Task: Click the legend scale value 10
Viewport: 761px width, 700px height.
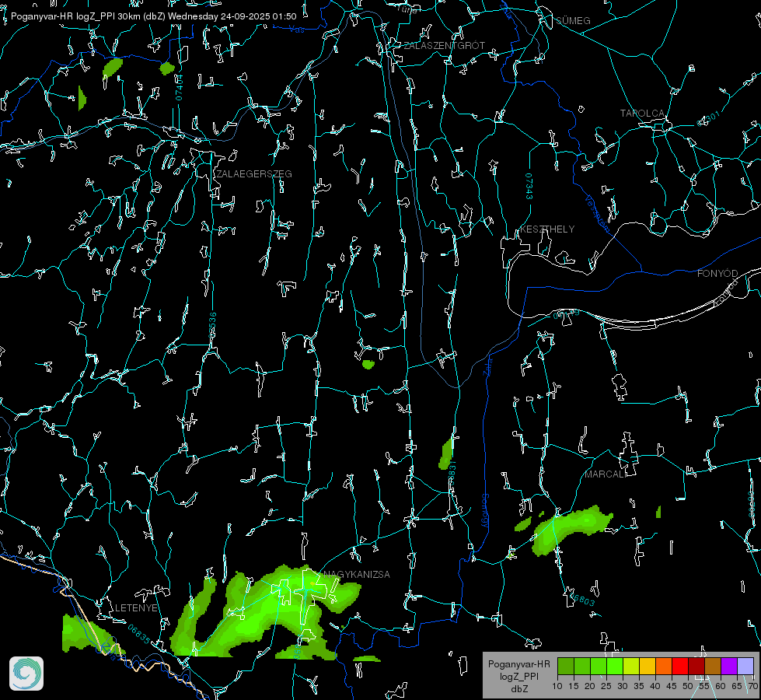Action: pos(557,686)
